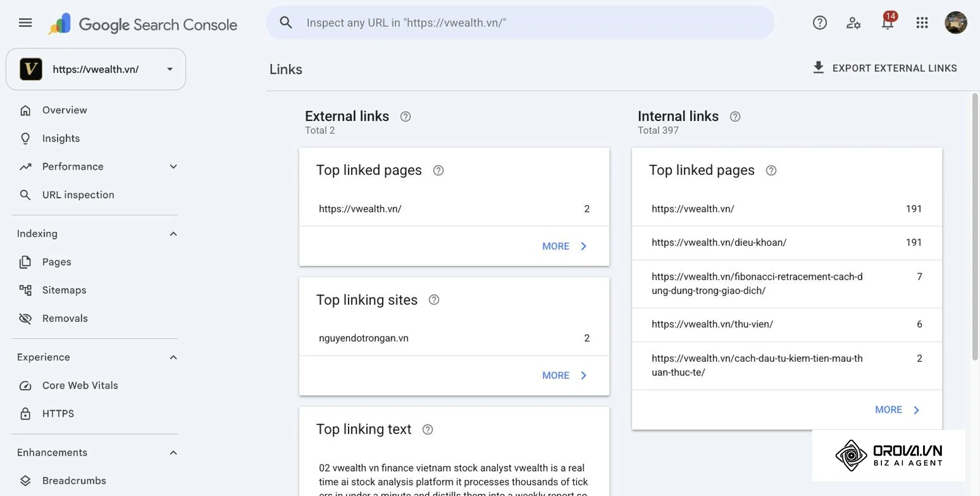This screenshot has width=980, height=496.
Task: Open the main hamburger menu
Action: coord(25,23)
